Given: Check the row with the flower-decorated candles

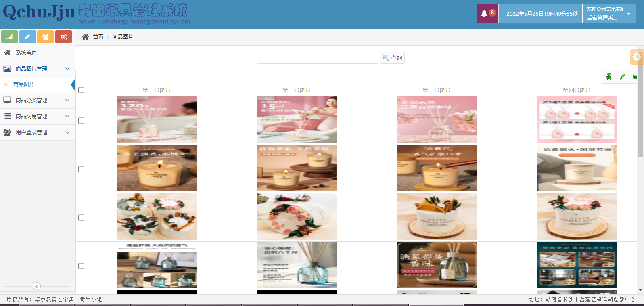Looking at the screenshot, I should (81, 218).
